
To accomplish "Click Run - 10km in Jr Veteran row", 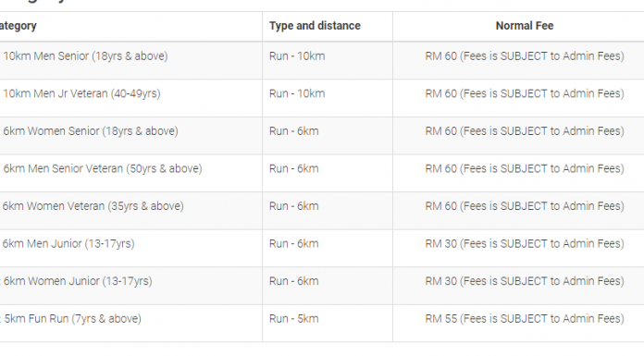I will pos(297,93).
